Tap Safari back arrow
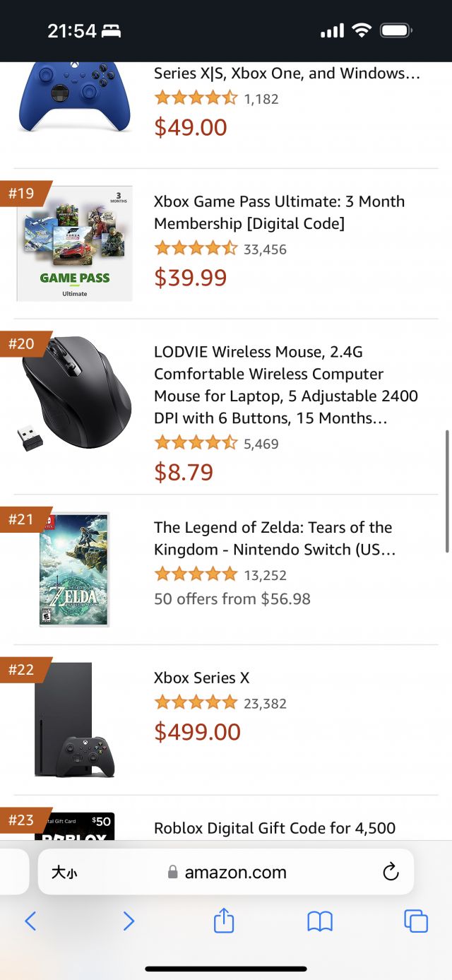 click(30, 921)
